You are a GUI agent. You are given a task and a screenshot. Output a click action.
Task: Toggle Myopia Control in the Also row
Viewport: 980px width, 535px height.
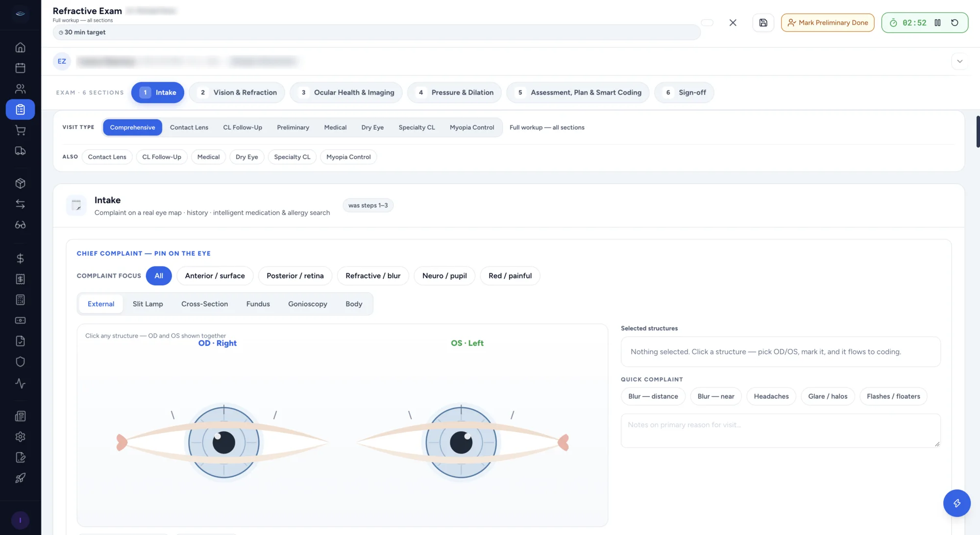[348, 157]
